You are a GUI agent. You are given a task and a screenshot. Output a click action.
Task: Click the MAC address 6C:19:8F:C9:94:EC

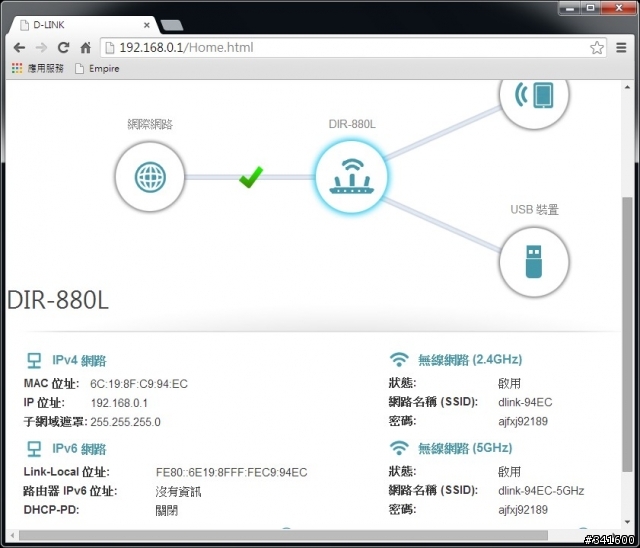pos(139,384)
